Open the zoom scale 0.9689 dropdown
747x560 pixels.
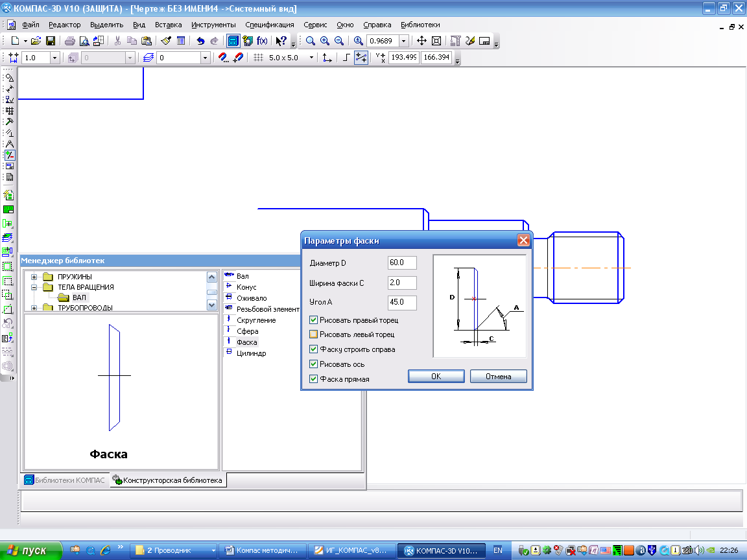pos(404,41)
